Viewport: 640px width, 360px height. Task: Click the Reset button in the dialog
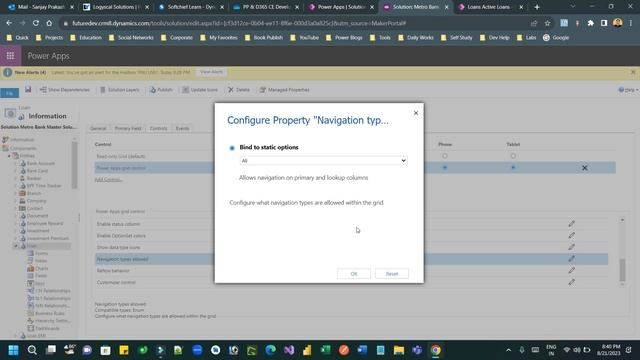[392, 274]
